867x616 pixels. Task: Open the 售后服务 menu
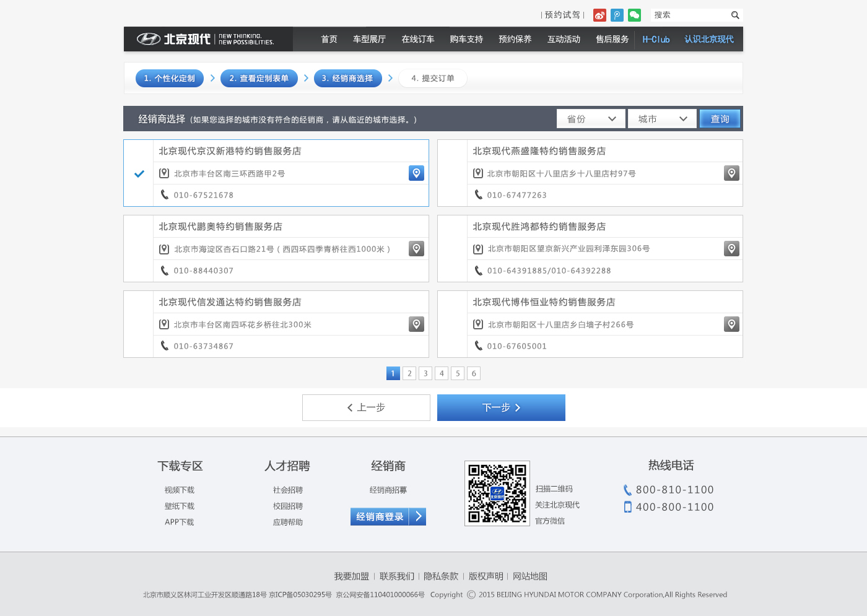pyautogui.click(x=612, y=39)
